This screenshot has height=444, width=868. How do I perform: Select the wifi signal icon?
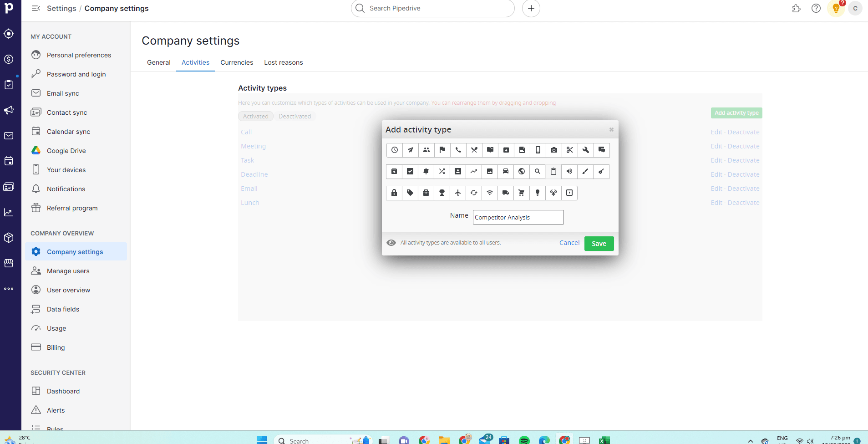490,193
